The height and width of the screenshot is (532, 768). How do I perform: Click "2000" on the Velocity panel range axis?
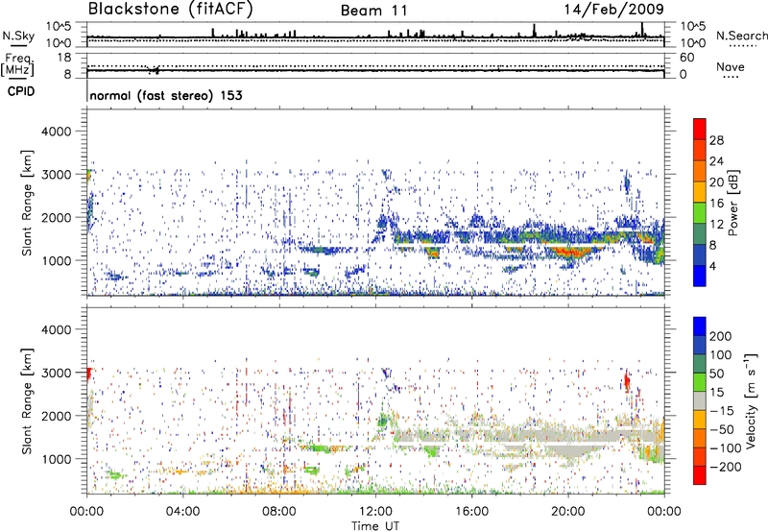(57, 416)
